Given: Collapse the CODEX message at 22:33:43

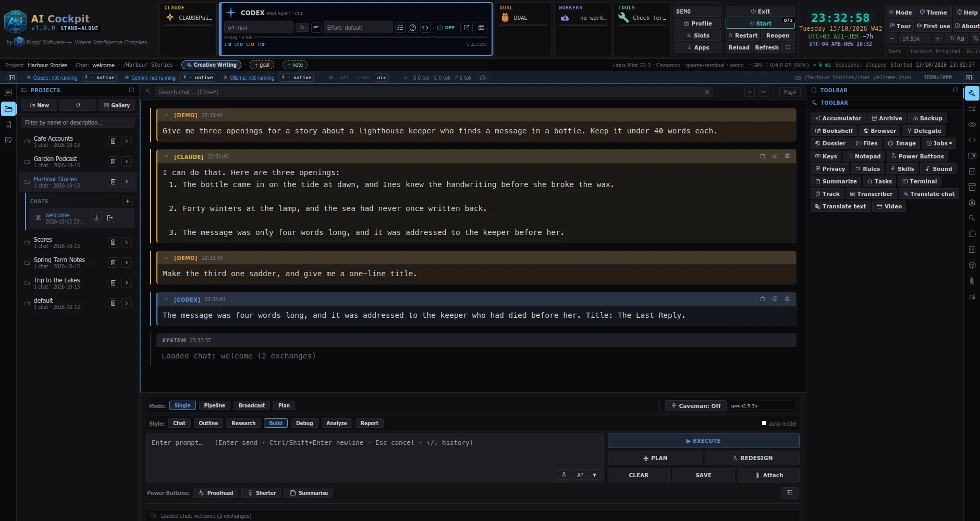Looking at the screenshot, I should 166,299.
